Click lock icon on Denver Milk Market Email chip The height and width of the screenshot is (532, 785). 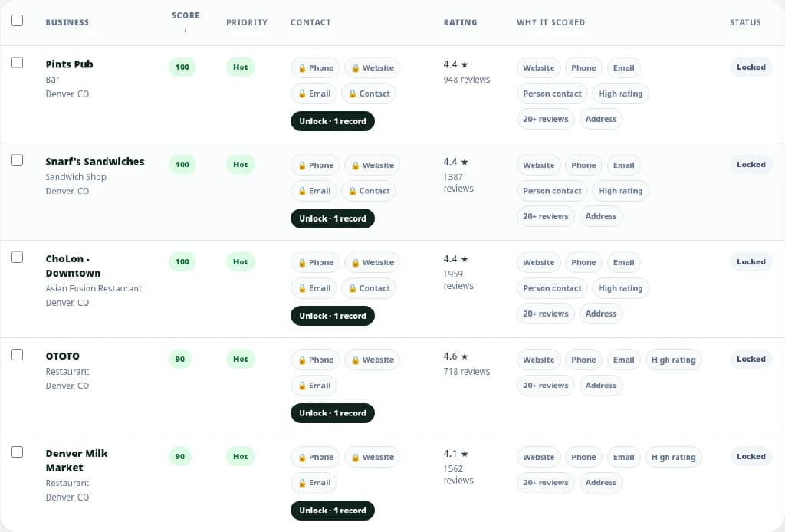(302, 483)
